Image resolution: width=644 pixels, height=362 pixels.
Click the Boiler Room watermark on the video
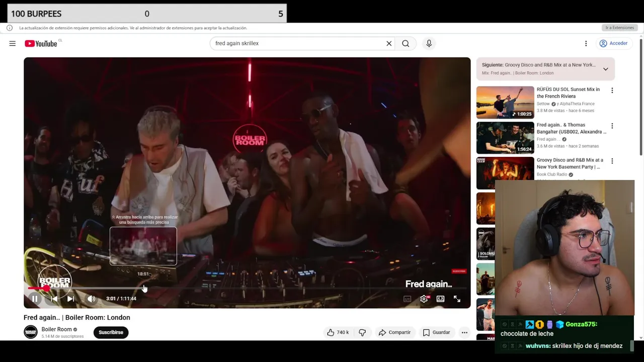point(54,282)
